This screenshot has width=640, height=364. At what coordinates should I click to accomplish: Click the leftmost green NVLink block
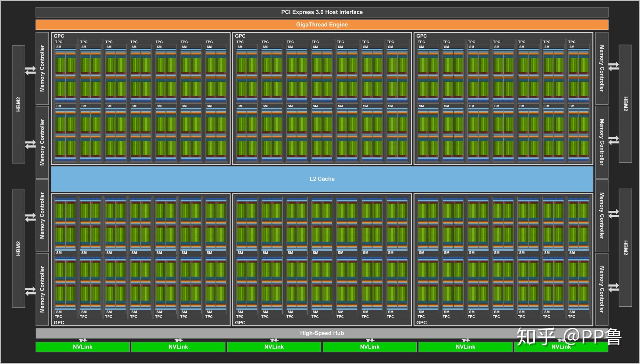(x=83, y=347)
